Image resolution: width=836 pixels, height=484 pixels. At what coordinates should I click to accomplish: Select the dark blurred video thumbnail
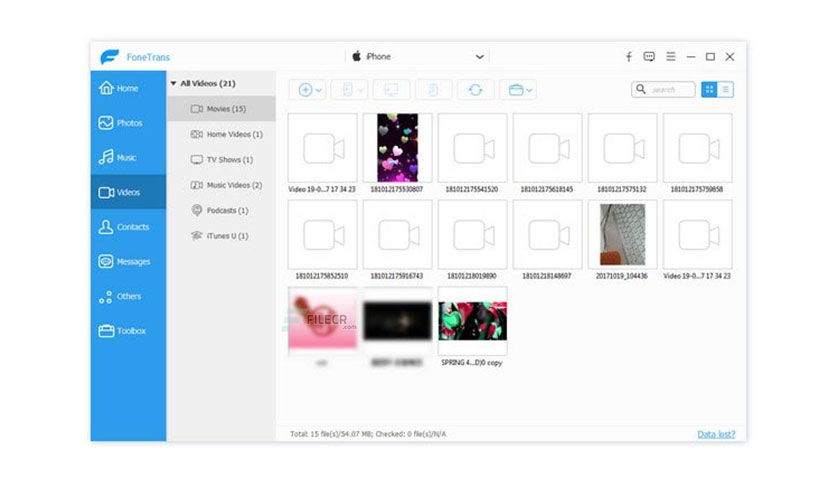pos(397,321)
